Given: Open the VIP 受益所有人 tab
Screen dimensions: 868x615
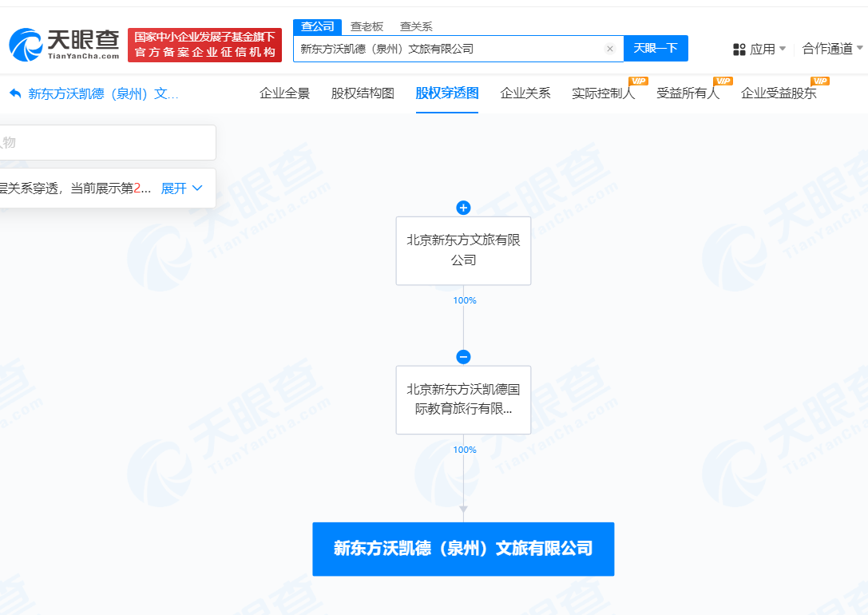Looking at the screenshot, I should (688, 93).
